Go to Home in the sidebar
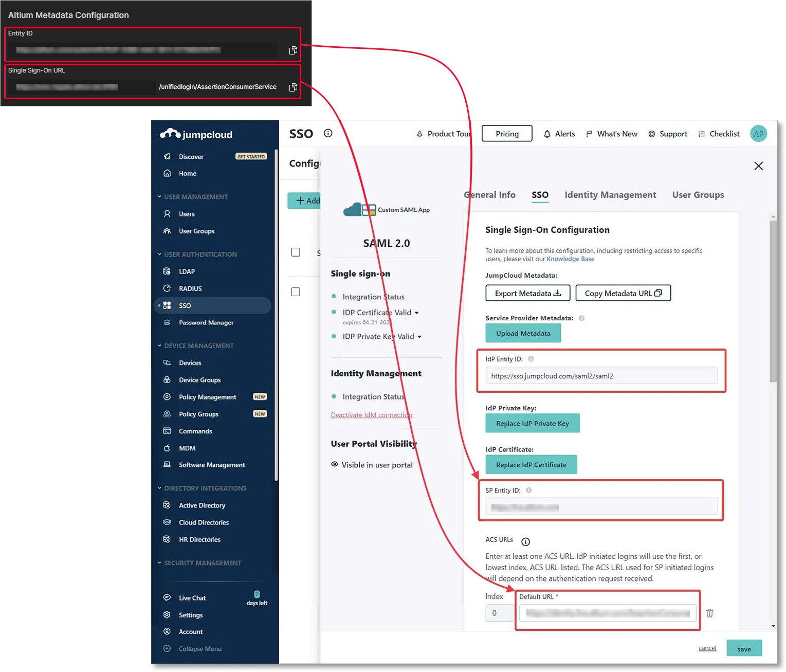Screen dimensions: 786x672 point(188,174)
